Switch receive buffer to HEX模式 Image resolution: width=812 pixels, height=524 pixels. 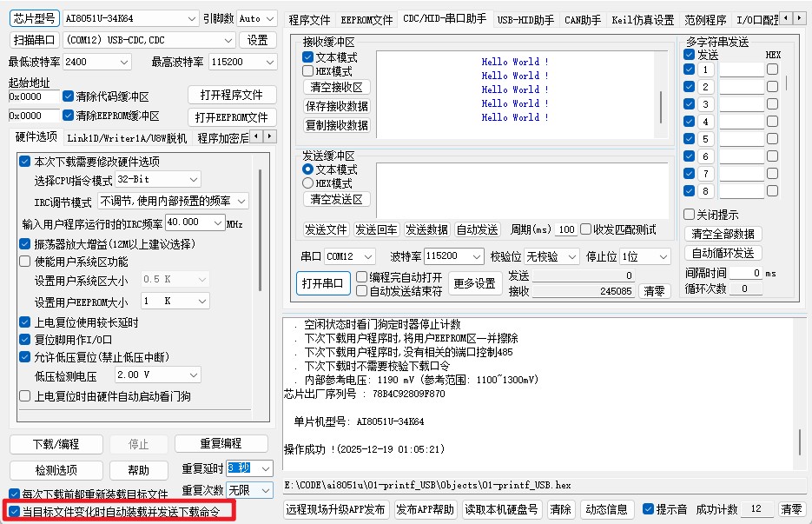[308, 70]
